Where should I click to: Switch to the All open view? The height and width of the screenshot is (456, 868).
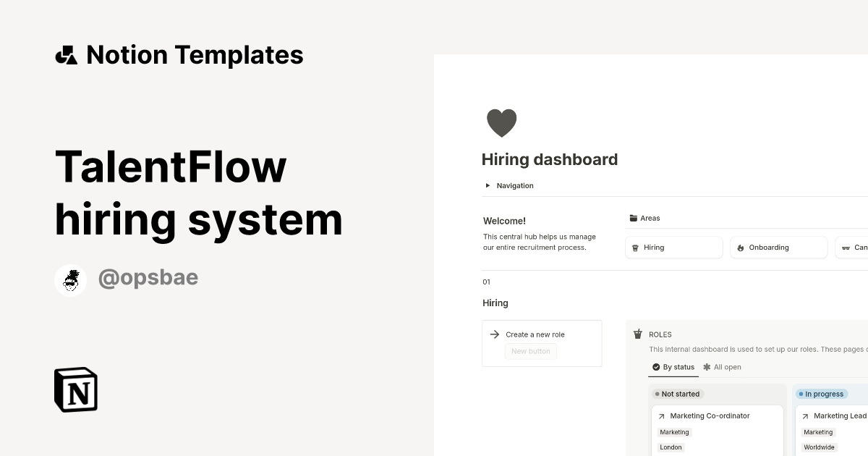[x=723, y=367]
